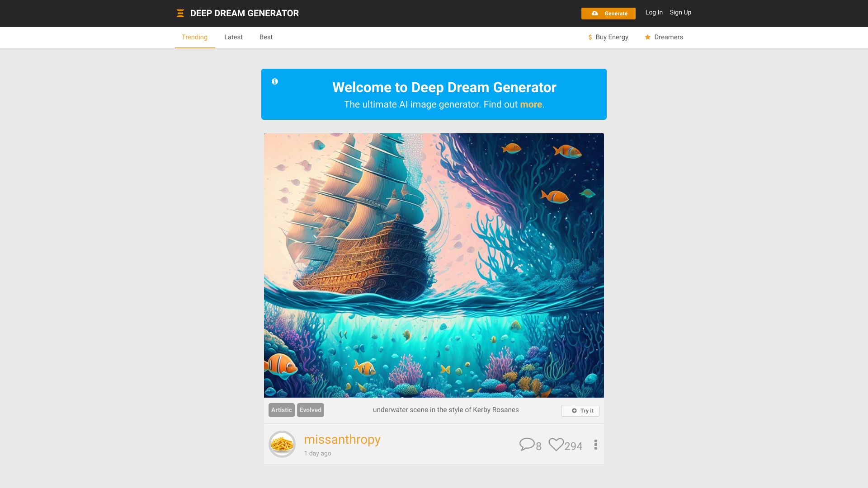
Task: Click the info icon on welcome banner
Action: (274, 81)
